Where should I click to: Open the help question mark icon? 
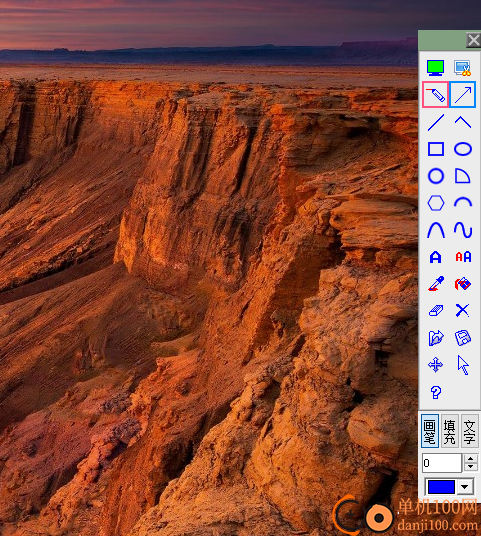[436, 392]
